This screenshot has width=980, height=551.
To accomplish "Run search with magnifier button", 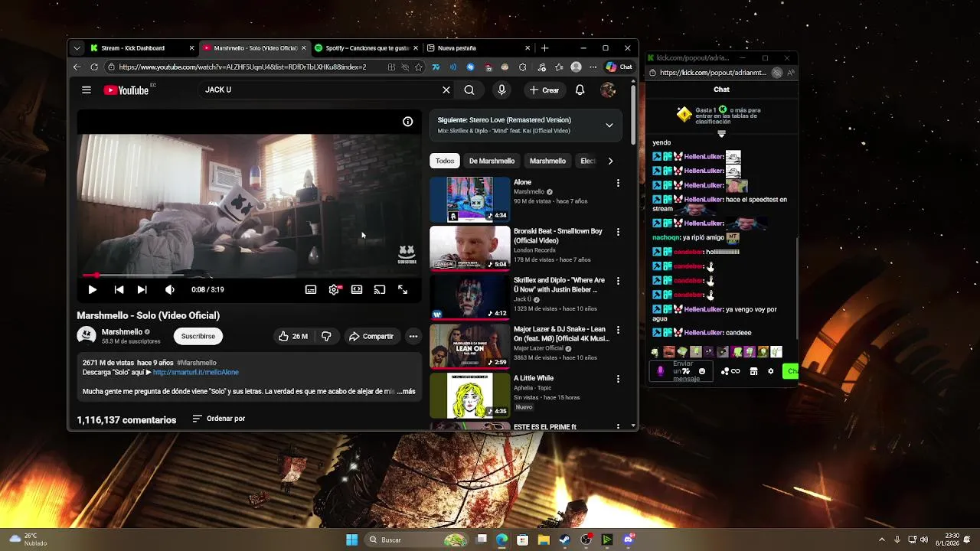I will pos(469,90).
